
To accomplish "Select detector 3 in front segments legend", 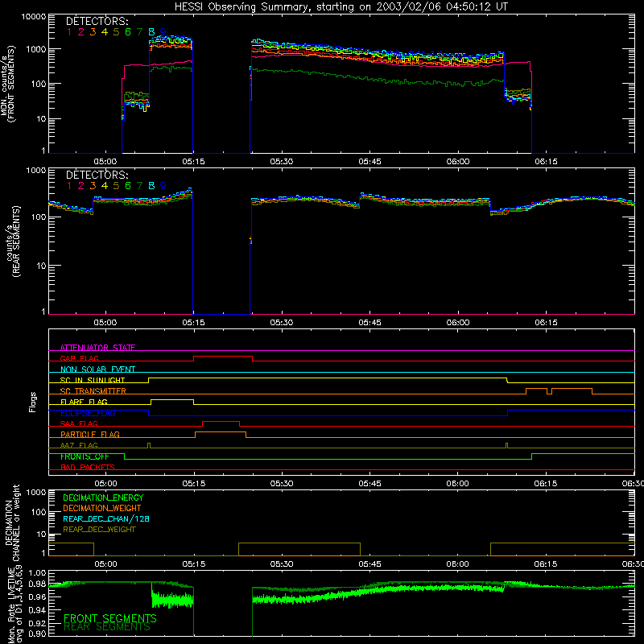I will pos(93,32).
